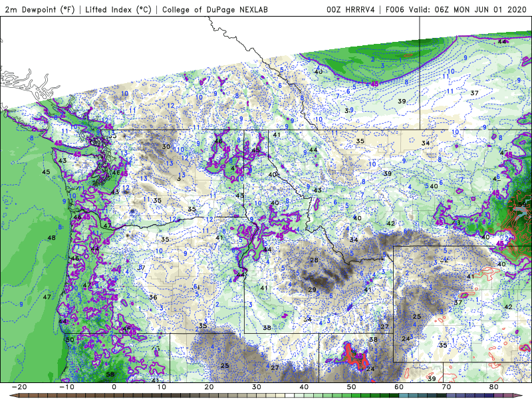Click the "06Z MON JUN 01 2020" valid time
Image resolution: width=532 pixels, height=399 pixels.
click(480, 9)
